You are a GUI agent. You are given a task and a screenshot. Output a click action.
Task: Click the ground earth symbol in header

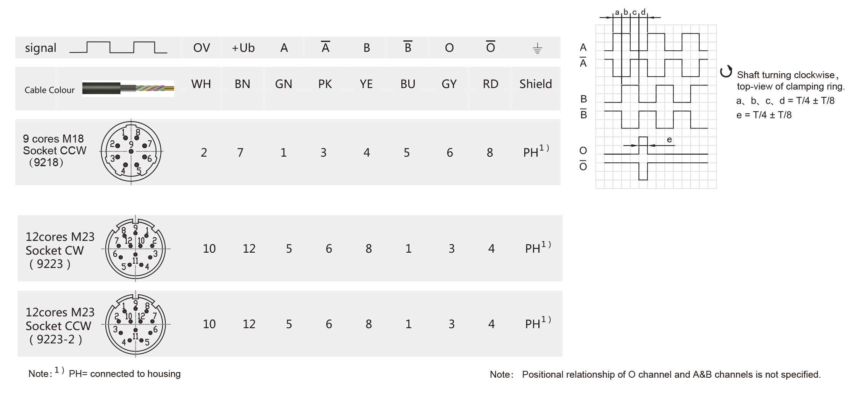click(x=537, y=48)
